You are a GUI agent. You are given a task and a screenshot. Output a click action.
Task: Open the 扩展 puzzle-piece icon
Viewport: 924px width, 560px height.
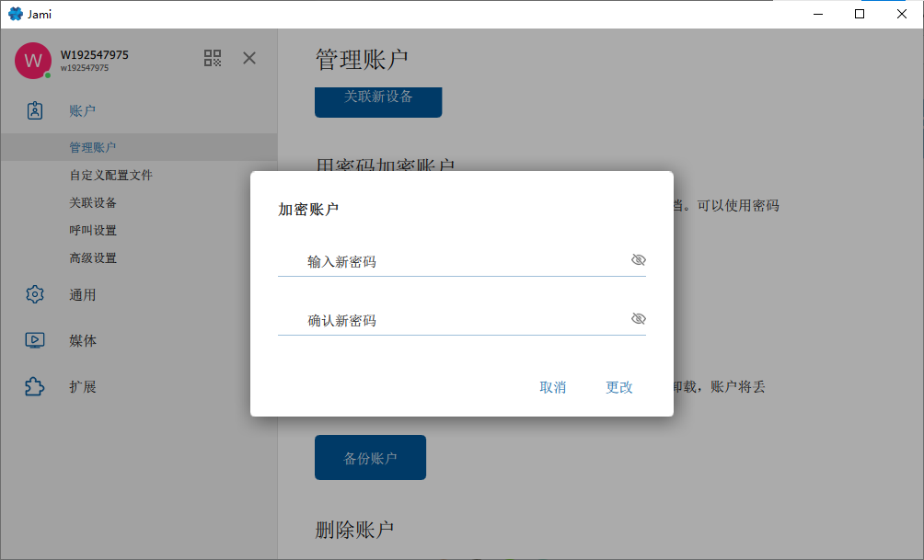coord(35,386)
